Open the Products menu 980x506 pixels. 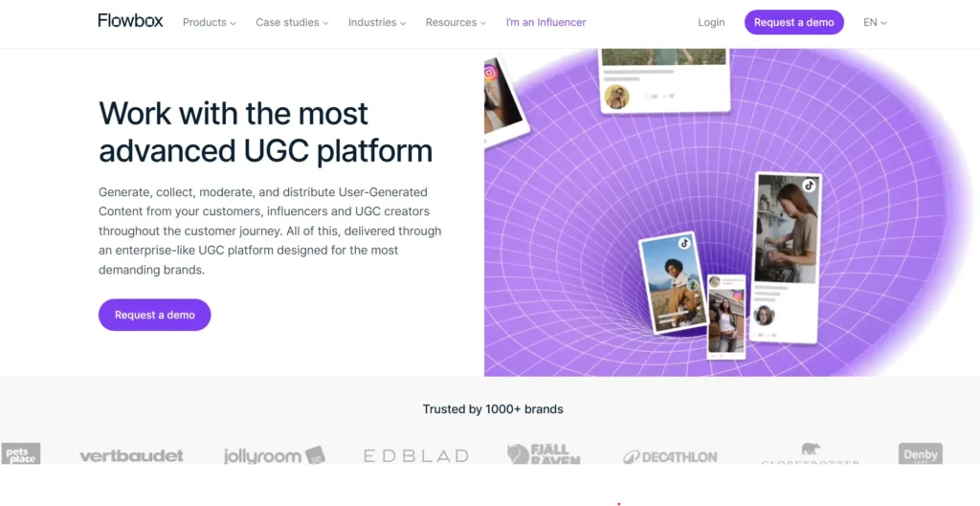[210, 23]
